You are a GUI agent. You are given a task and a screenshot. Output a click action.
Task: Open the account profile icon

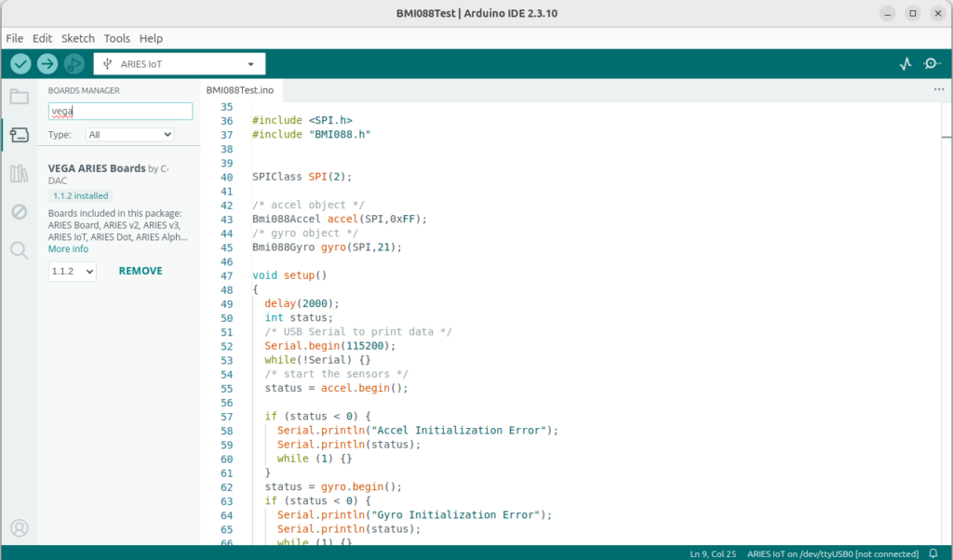click(x=20, y=527)
